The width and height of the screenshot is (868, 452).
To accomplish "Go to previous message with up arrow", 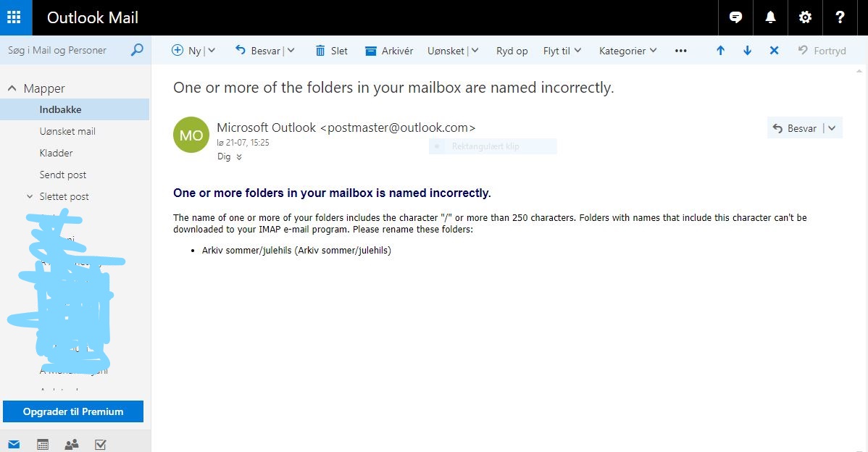I will tap(720, 51).
